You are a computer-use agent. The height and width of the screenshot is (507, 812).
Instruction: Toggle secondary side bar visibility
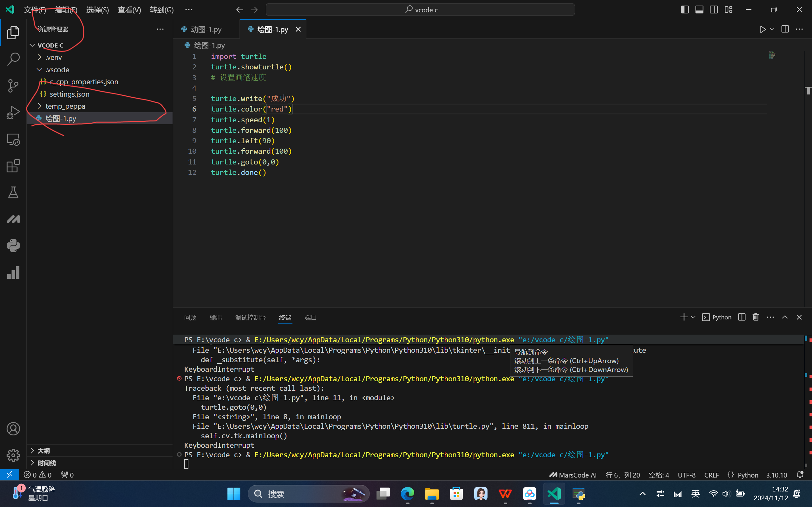[714, 10]
